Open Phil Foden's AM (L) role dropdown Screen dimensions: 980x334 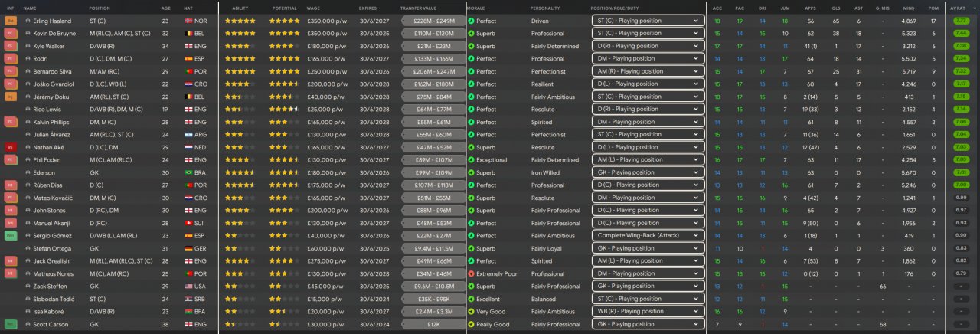pos(648,159)
